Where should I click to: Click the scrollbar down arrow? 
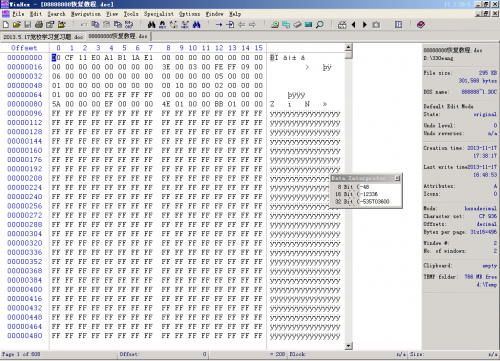348,346
